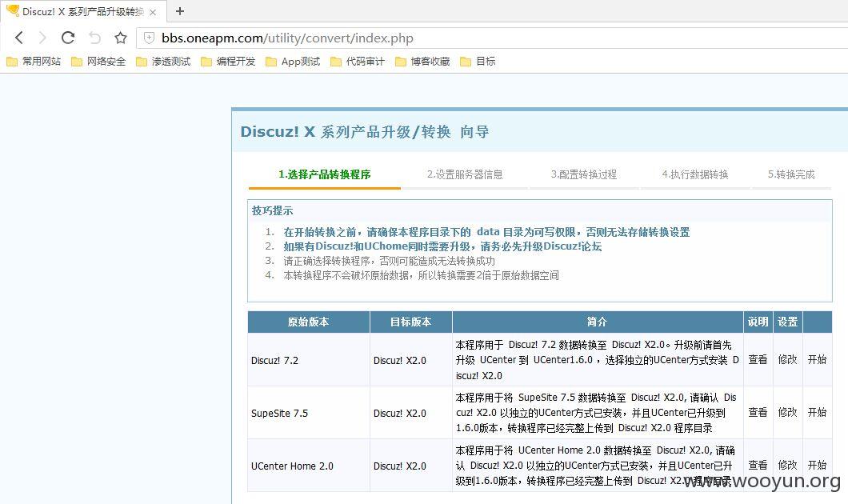Click 修改 for Discuz! 7.2 row
The width and height of the screenshot is (848, 504).
[x=787, y=360]
